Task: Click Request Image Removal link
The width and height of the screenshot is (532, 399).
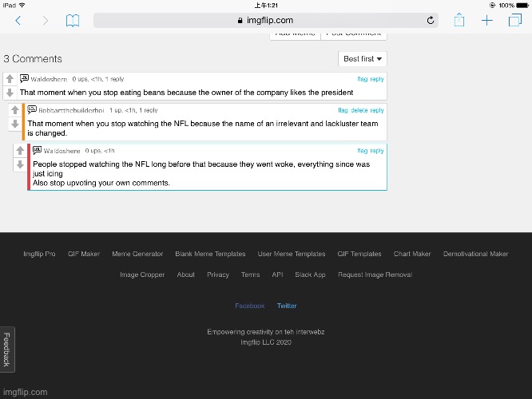Action: pyautogui.click(x=375, y=275)
